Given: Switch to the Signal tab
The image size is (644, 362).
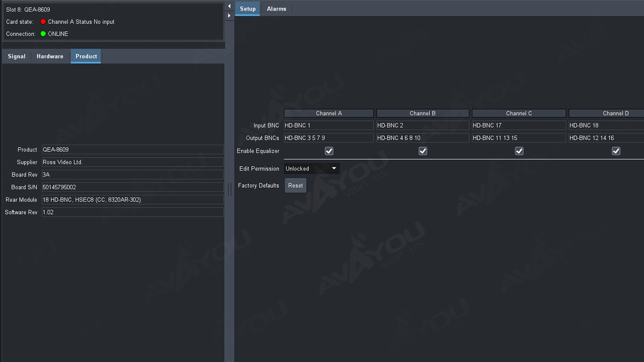Looking at the screenshot, I should pyautogui.click(x=17, y=56).
